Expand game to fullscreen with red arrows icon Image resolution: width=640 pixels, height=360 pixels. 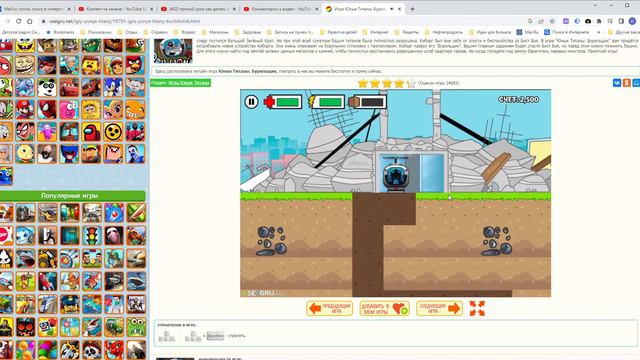pos(477,308)
